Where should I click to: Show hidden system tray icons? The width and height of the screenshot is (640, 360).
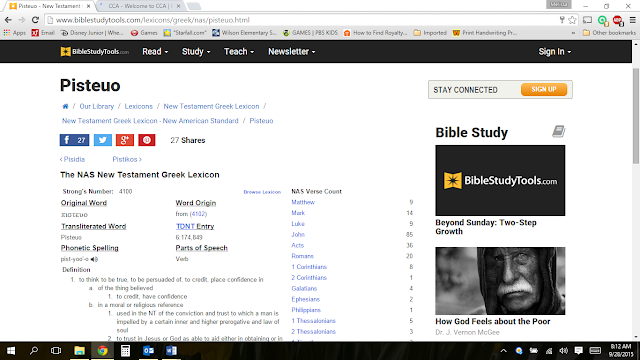[x=504, y=351]
